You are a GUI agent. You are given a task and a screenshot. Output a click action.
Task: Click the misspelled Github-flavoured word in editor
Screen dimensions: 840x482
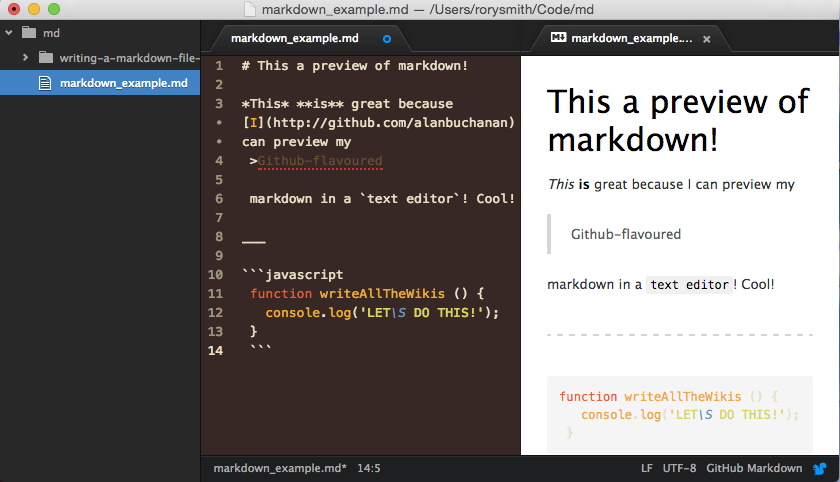(x=320, y=161)
